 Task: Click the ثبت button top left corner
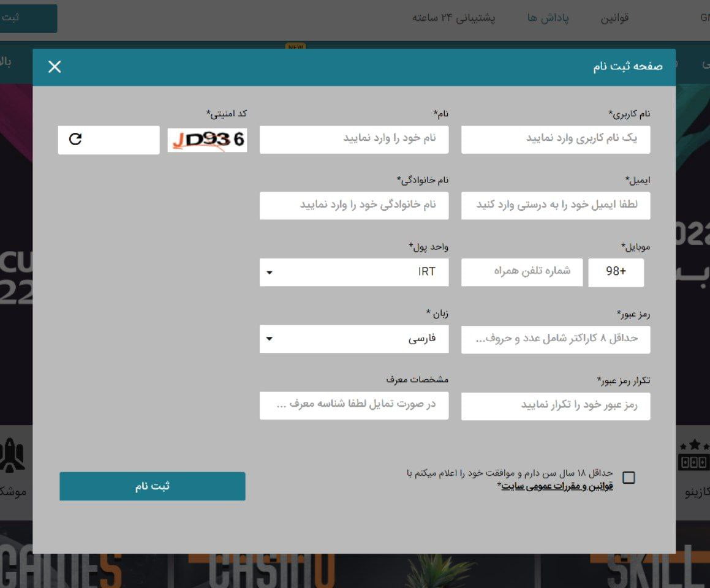26,18
